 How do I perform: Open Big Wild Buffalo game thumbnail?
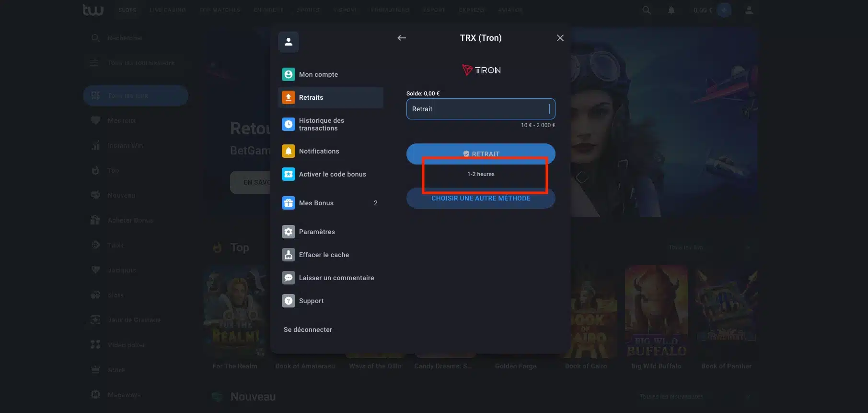[656, 312]
